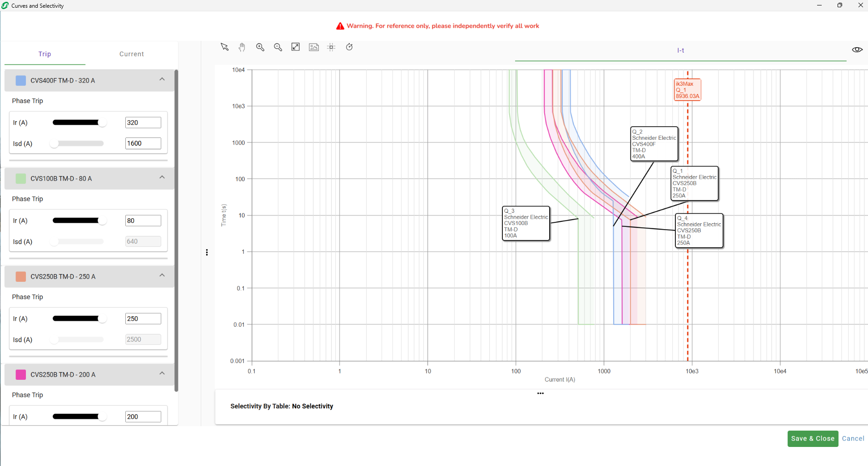Collapse the CVS250B TM-D - 200 A section
Image resolution: width=868 pixels, height=466 pixels.
coord(162,373)
